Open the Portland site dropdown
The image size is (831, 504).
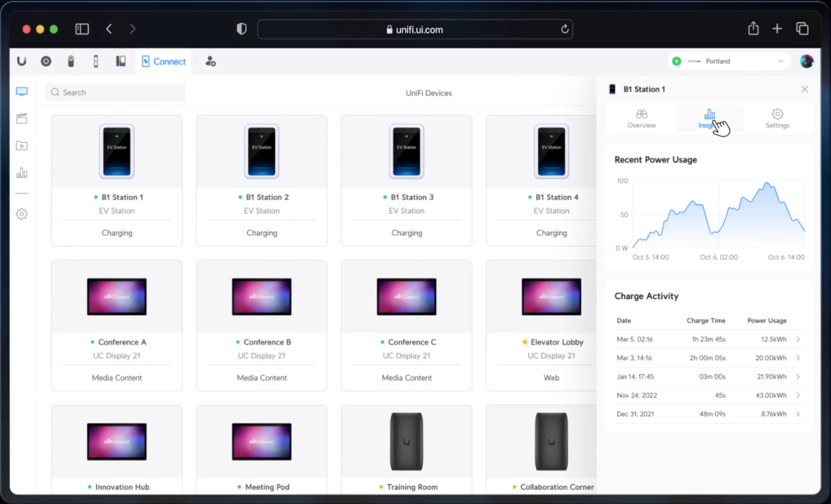[x=728, y=61]
